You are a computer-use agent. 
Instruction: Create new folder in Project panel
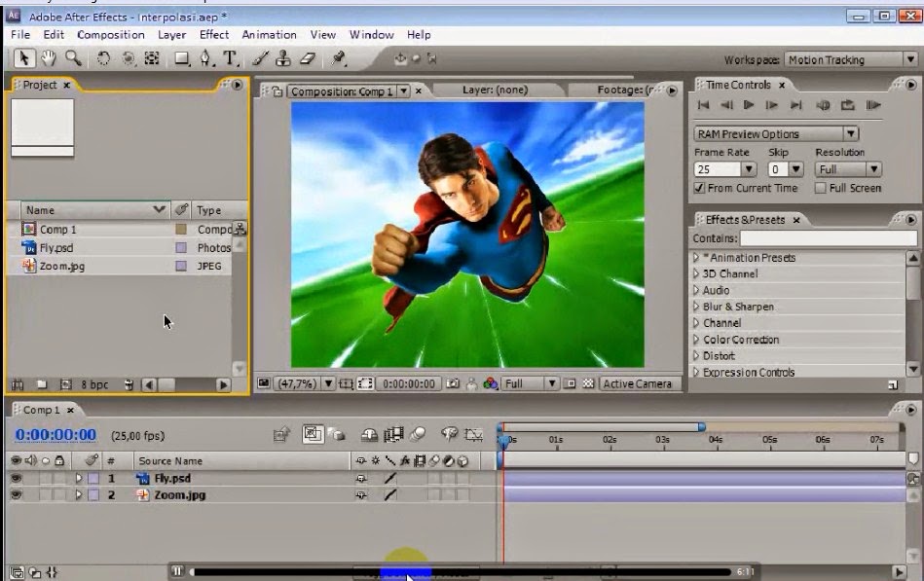click(42, 384)
